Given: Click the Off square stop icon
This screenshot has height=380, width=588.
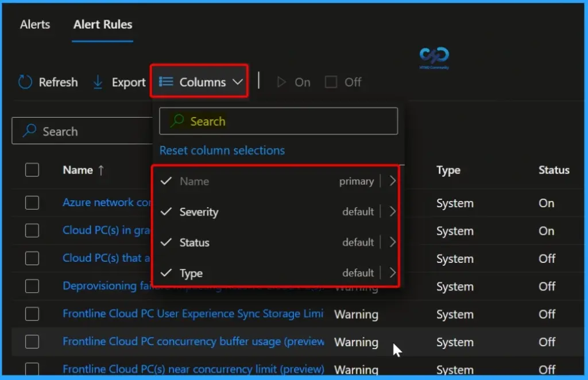Looking at the screenshot, I should (x=331, y=82).
